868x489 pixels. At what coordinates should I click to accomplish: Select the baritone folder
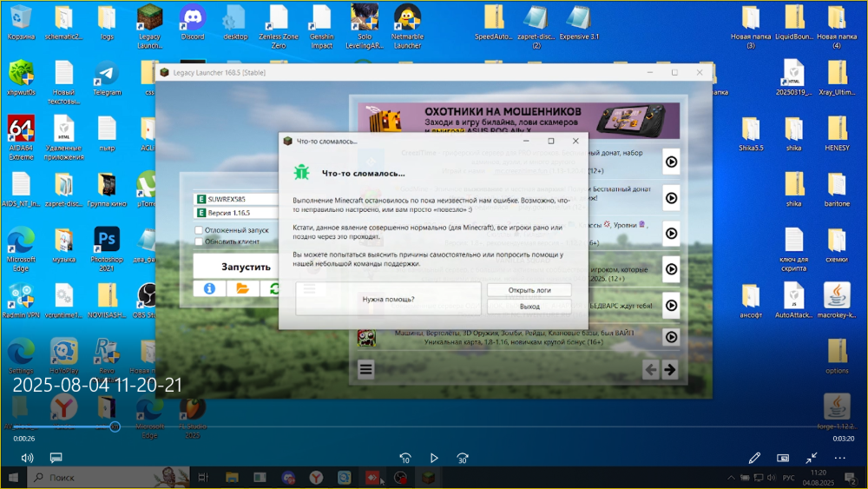point(837,190)
